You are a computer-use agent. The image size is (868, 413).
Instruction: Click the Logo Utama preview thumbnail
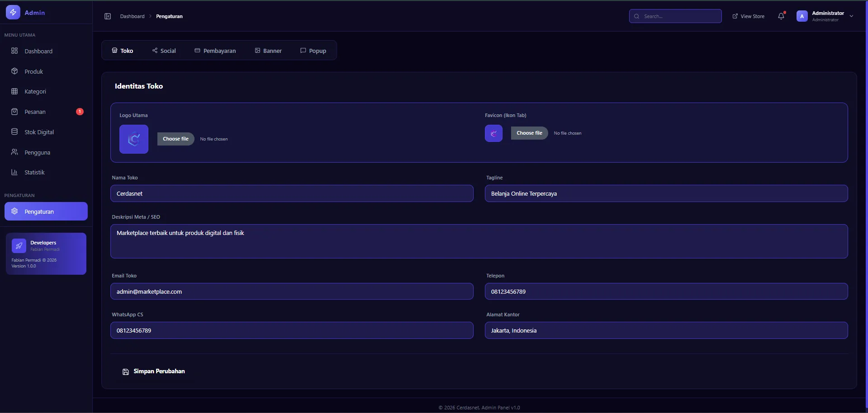pyautogui.click(x=134, y=139)
